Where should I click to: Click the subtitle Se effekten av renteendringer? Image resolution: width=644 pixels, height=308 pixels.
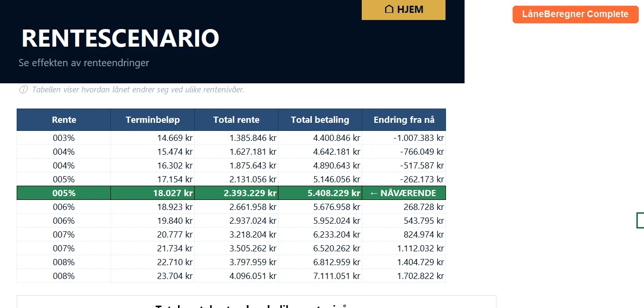(x=84, y=63)
